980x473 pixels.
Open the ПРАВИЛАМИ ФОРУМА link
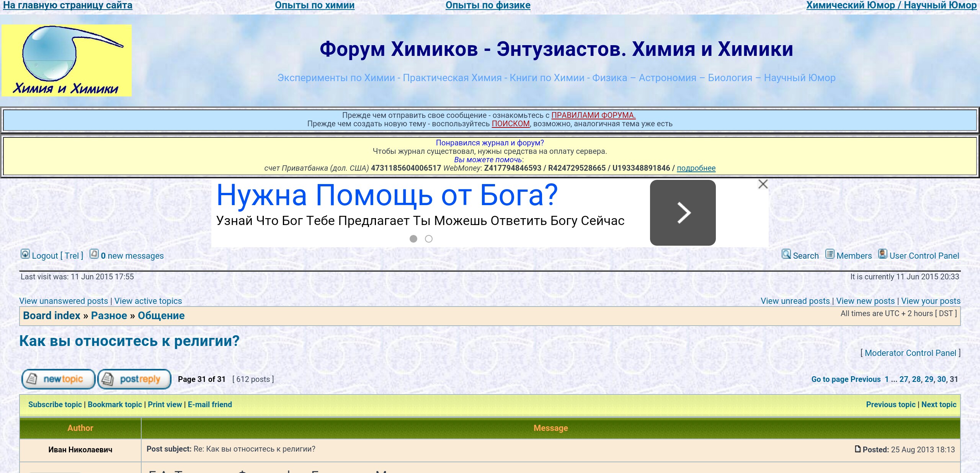(x=593, y=115)
